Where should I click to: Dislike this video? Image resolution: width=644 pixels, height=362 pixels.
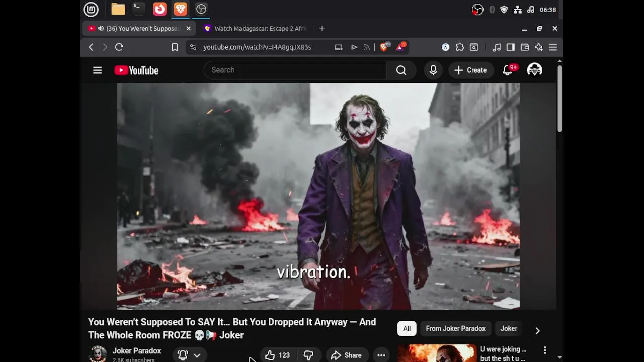(x=308, y=355)
